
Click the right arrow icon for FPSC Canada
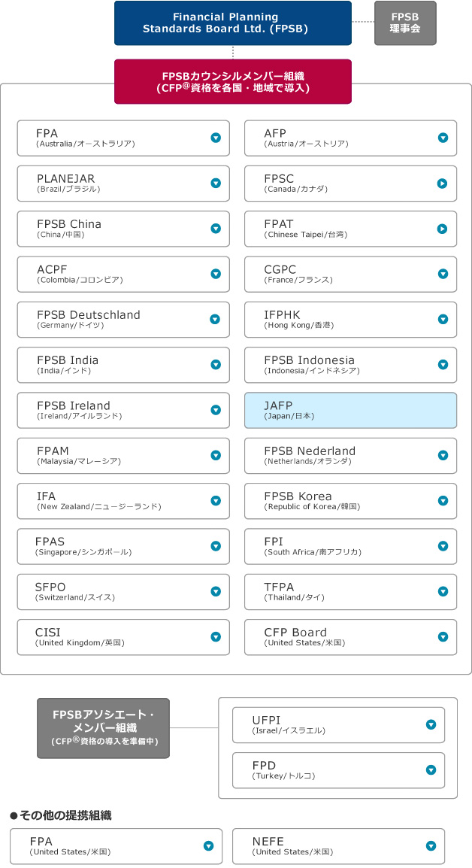(443, 183)
